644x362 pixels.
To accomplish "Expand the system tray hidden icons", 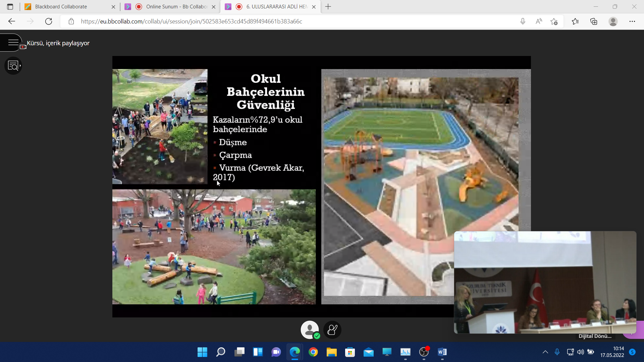I will pyautogui.click(x=545, y=352).
